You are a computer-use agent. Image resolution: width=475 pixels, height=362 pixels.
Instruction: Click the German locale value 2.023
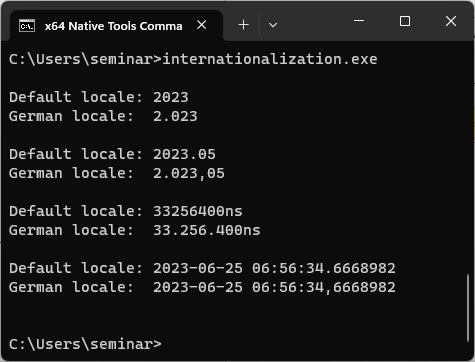175,116
